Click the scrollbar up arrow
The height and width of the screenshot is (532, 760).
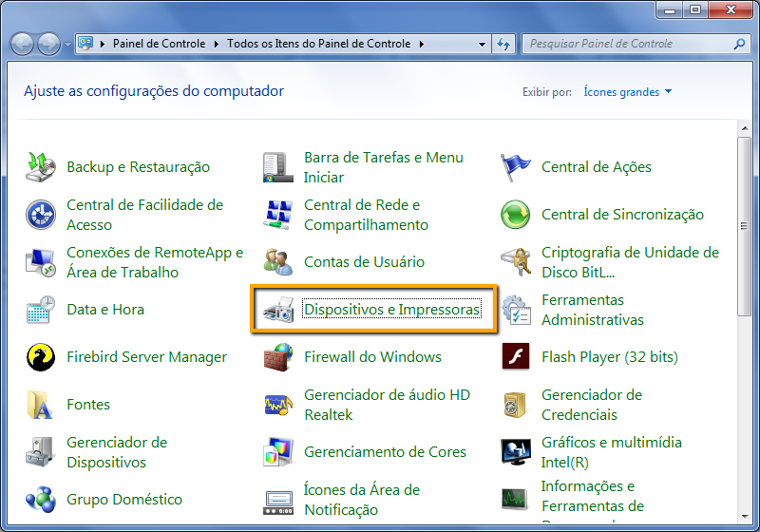(x=745, y=128)
